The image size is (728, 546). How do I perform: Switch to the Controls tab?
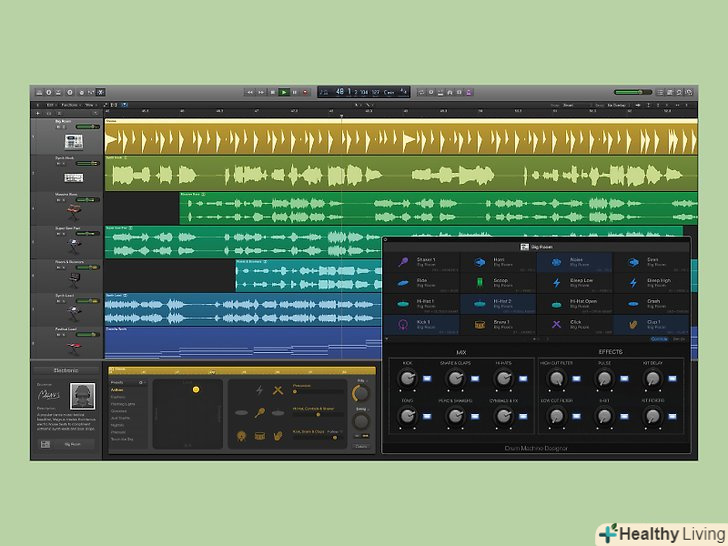click(659, 339)
